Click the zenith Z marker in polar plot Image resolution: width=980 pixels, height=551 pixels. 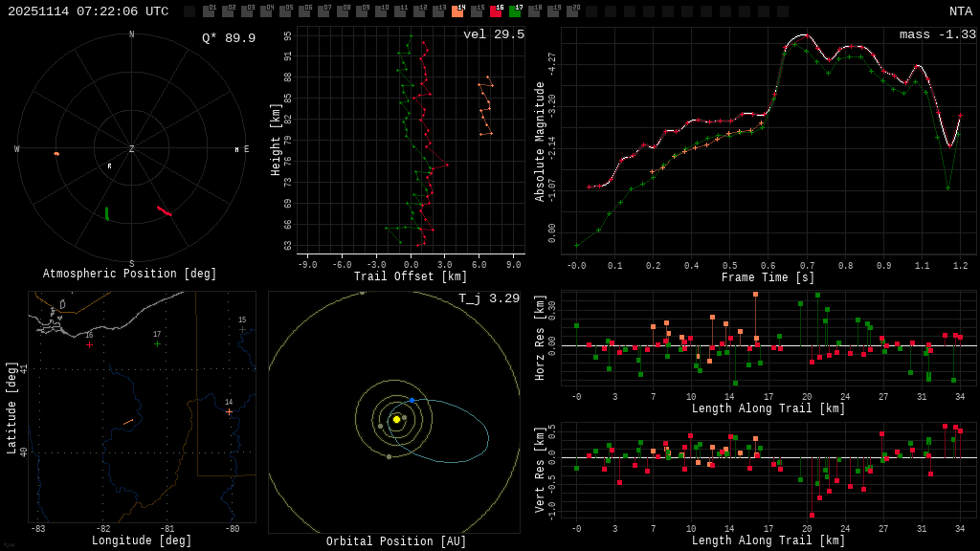click(131, 149)
